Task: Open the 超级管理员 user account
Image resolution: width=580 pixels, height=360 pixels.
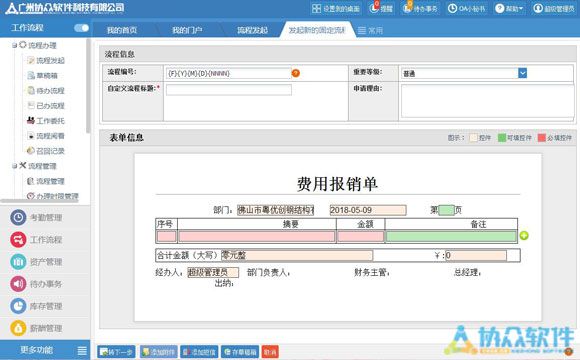Action: [554, 8]
